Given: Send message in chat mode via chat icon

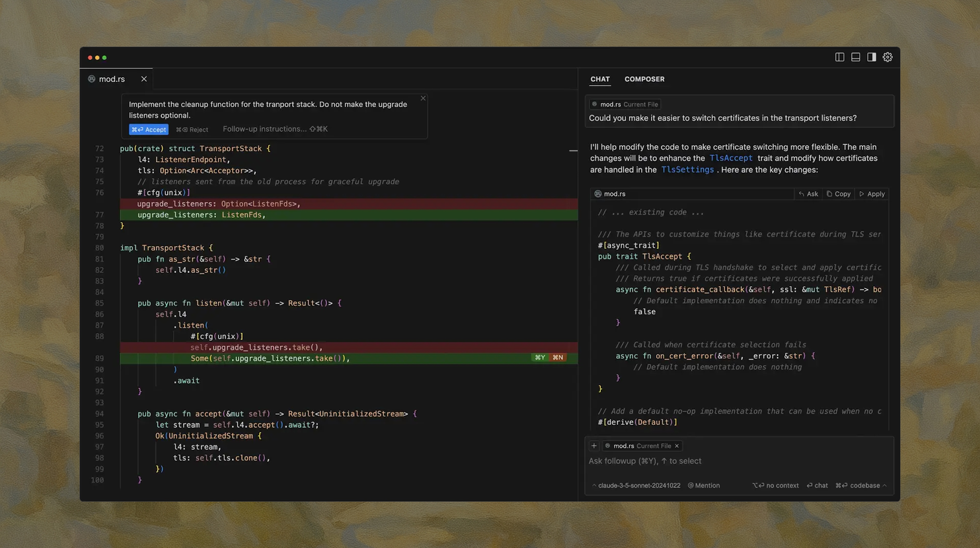Looking at the screenshot, I should (817, 485).
